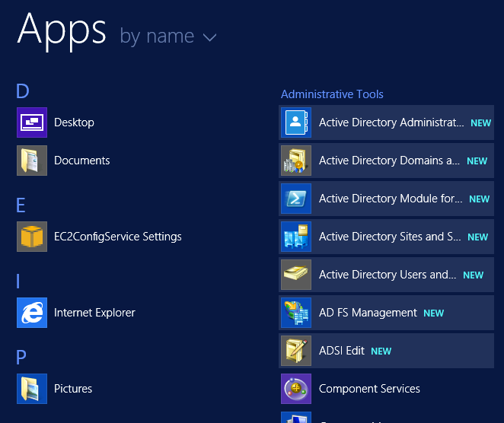Open the AD FS Management icon
The width and height of the screenshot is (504, 423).
[x=296, y=313]
